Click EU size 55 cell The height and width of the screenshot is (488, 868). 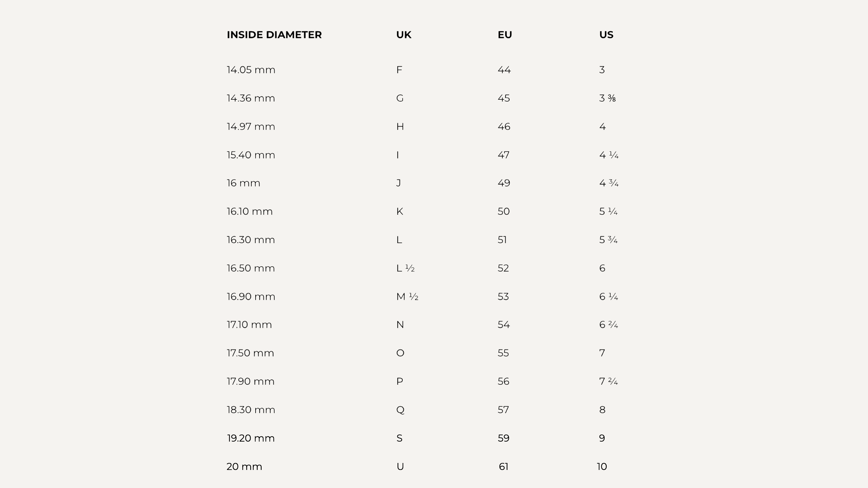pyautogui.click(x=503, y=353)
